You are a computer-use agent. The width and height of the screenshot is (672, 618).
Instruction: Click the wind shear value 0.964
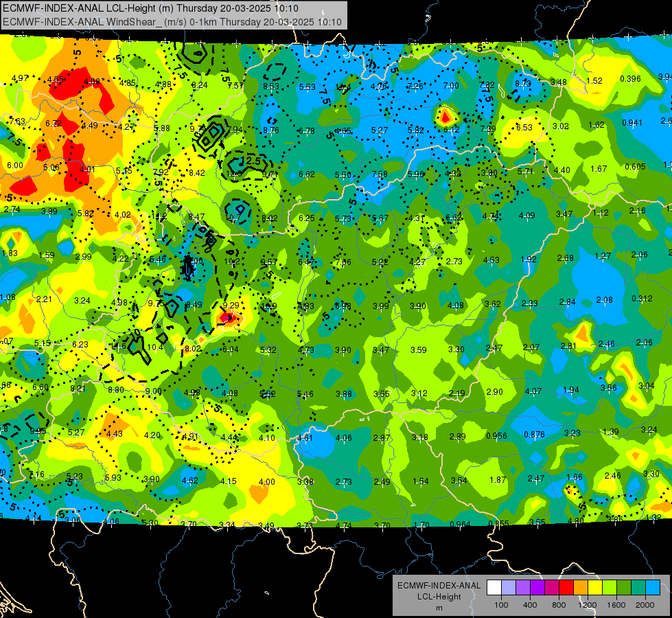point(461,524)
